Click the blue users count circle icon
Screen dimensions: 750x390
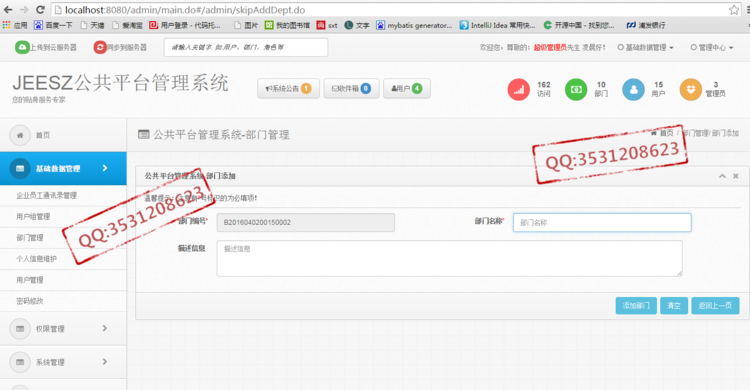click(633, 89)
